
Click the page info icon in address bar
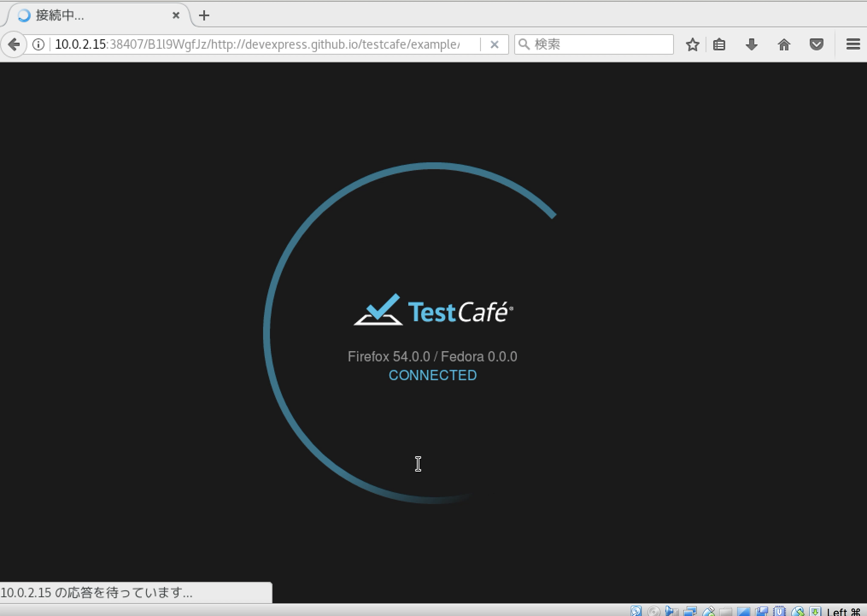coord(38,44)
